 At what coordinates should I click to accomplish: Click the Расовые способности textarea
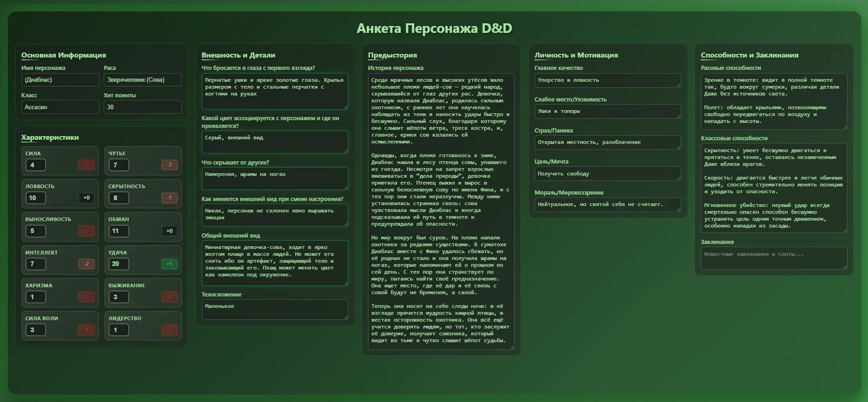(774, 101)
